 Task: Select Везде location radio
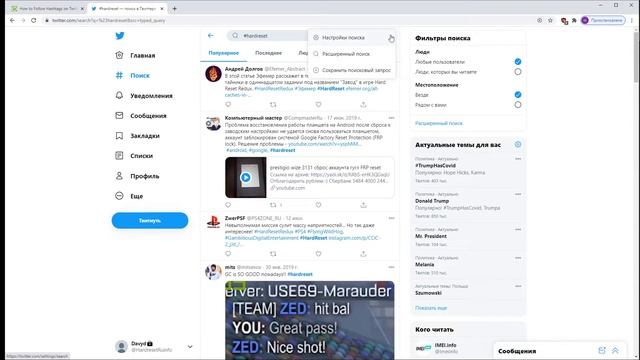[x=518, y=95]
